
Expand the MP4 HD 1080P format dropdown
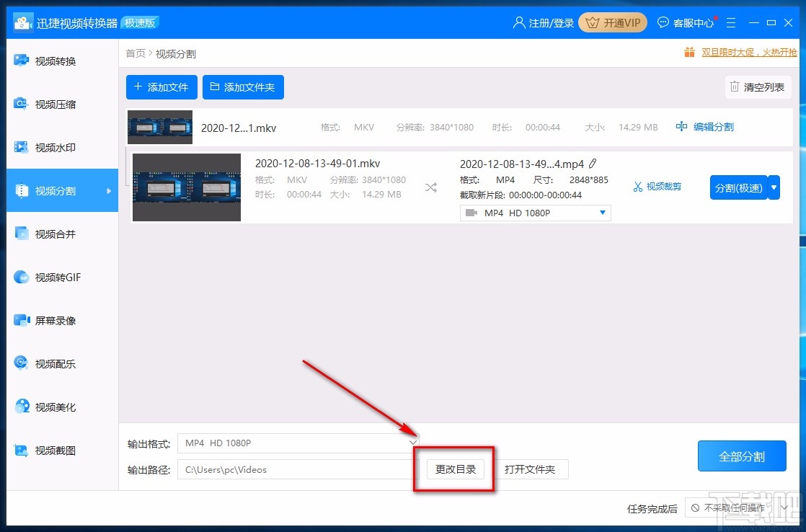pyautogui.click(x=604, y=213)
